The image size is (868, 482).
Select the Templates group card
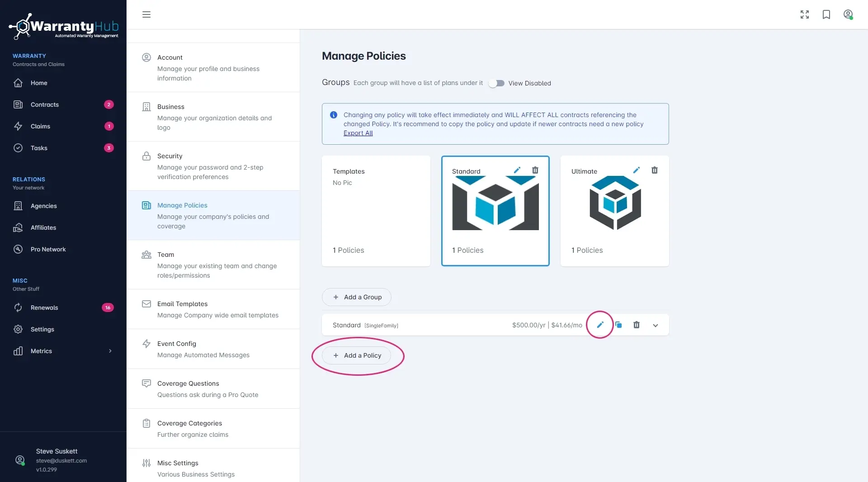pos(376,211)
